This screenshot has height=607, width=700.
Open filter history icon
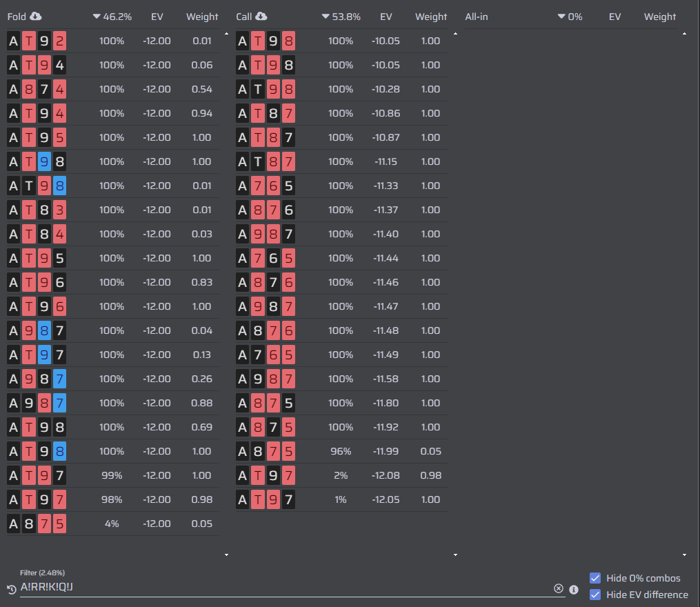pyautogui.click(x=12, y=589)
